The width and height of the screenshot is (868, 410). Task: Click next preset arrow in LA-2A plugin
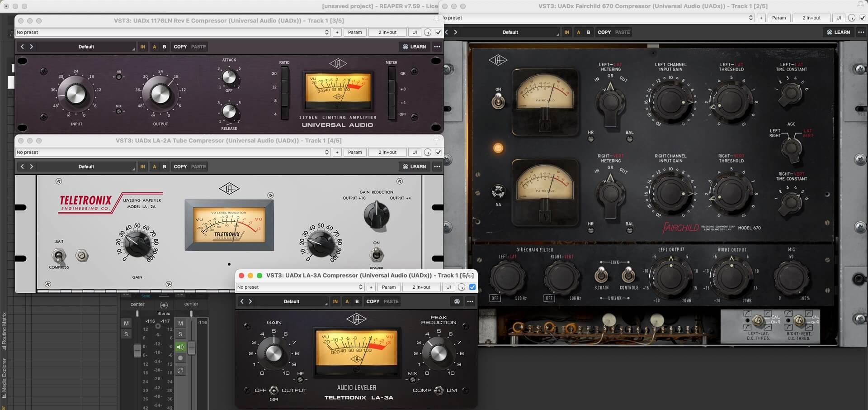(31, 167)
